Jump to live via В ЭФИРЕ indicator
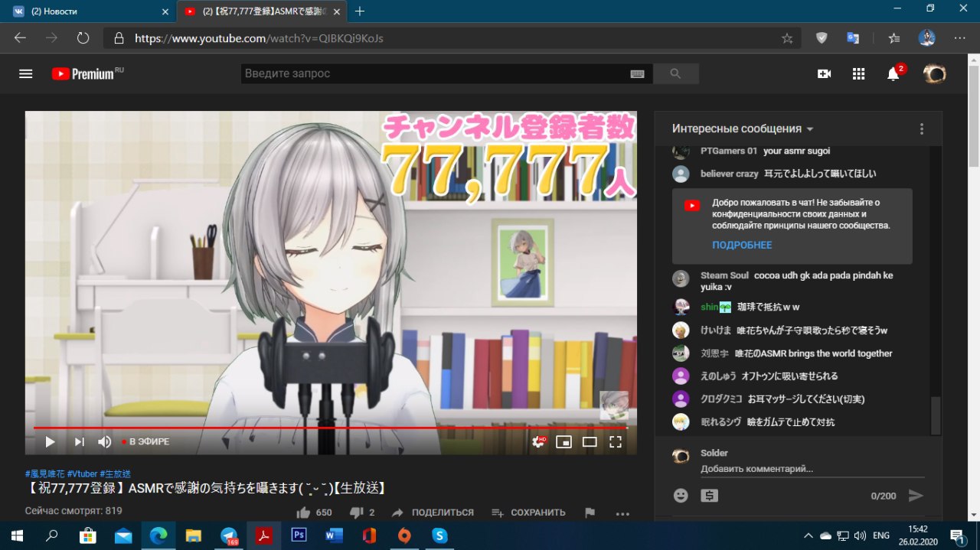Viewport: 980px width, 550px height. [x=145, y=441]
